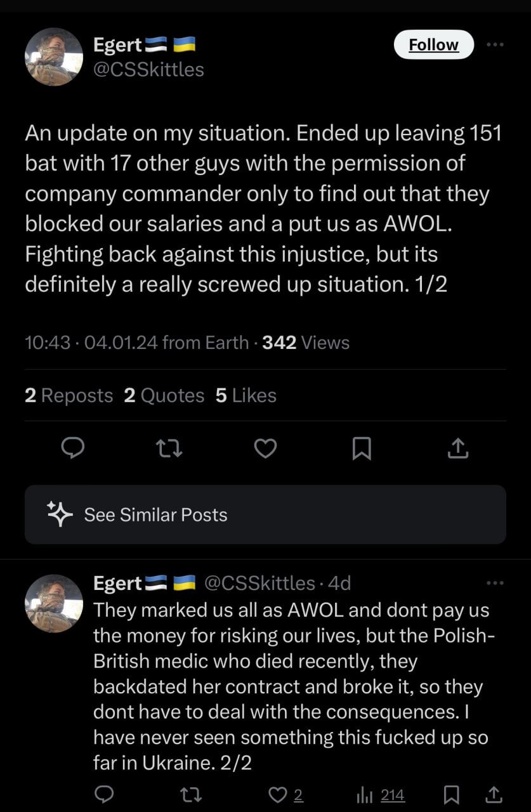Screen dimensions: 531x812
Task: Open Egert's profile picture in main post
Action: point(54,57)
